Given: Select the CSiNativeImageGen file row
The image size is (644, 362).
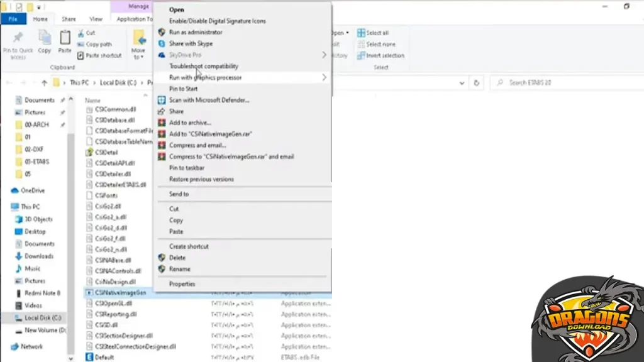Looking at the screenshot, I should click(x=119, y=293).
